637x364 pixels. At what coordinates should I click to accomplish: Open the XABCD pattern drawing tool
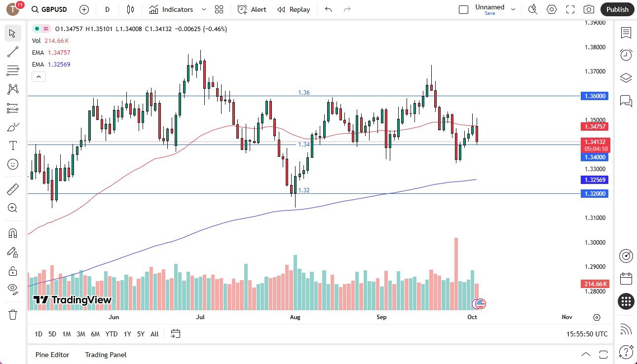(x=12, y=89)
